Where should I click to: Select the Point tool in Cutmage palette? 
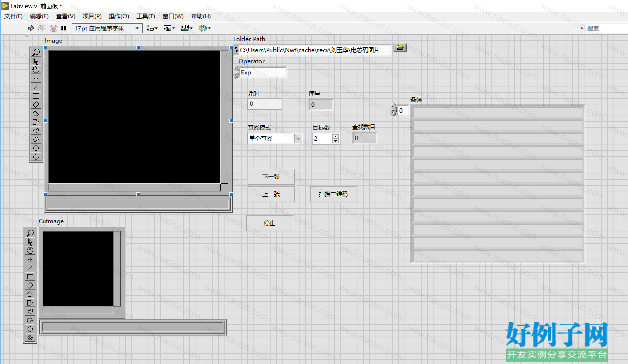click(30, 259)
